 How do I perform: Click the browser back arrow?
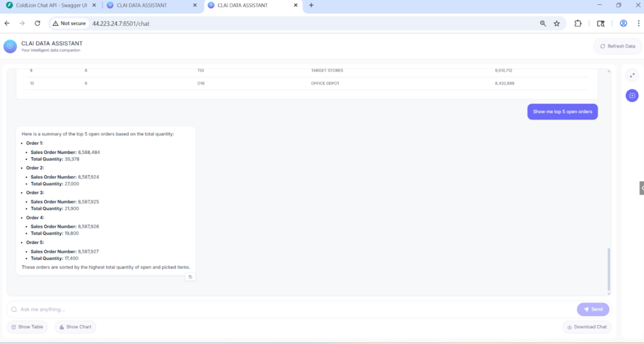click(x=8, y=23)
